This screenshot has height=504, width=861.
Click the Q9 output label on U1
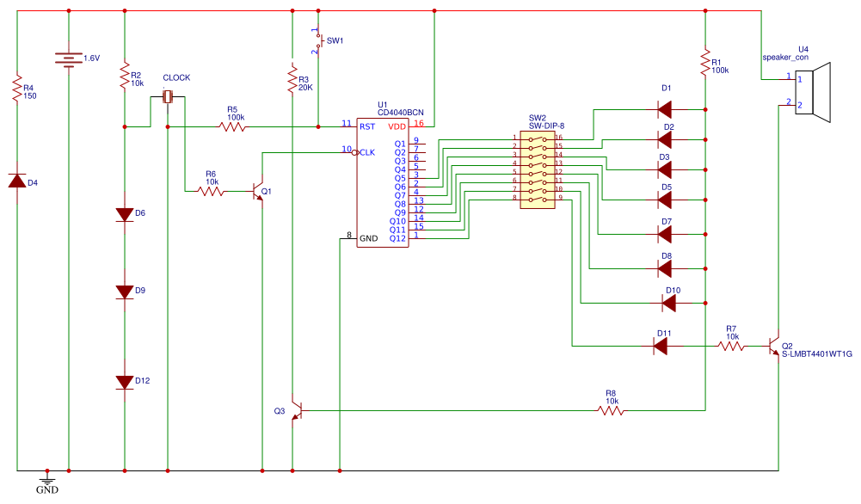coord(400,212)
